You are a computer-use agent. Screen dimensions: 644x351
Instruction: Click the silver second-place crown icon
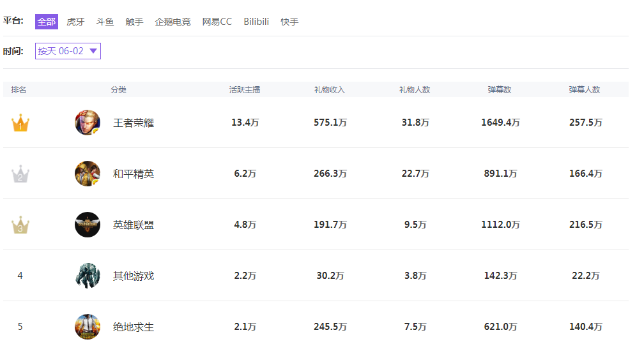pyautogui.click(x=20, y=174)
